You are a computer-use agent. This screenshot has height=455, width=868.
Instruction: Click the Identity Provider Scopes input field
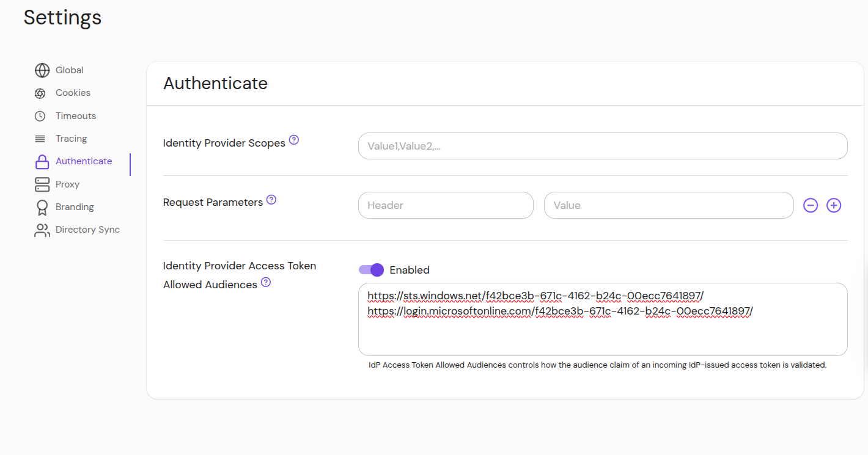(x=602, y=146)
